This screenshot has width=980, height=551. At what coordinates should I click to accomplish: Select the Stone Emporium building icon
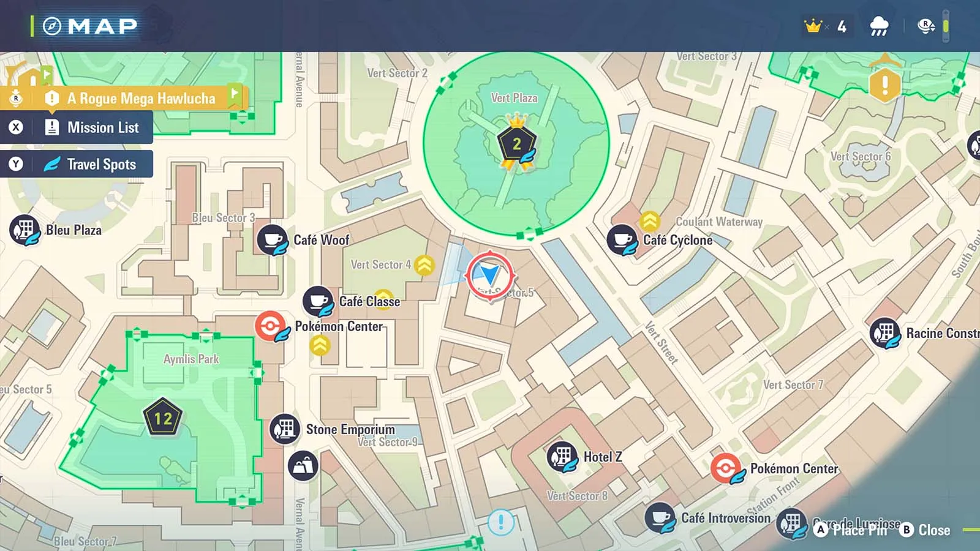click(x=284, y=429)
